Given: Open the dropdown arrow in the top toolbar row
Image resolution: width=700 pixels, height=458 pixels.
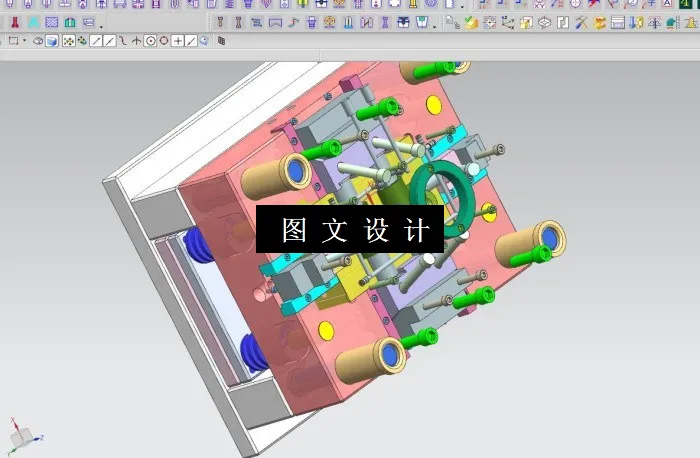Looking at the screenshot, I should pyautogui.click(x=462, y=7).
